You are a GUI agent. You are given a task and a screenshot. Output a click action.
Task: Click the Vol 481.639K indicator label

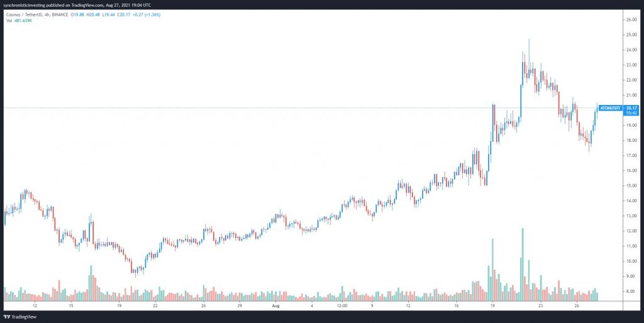pos(19,19)
